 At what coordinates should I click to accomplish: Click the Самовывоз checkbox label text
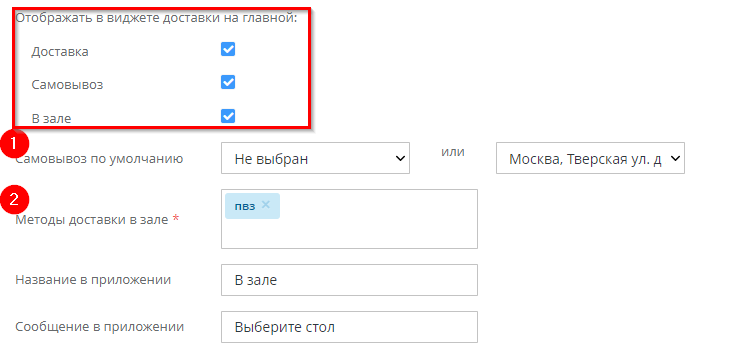point(67,84)
